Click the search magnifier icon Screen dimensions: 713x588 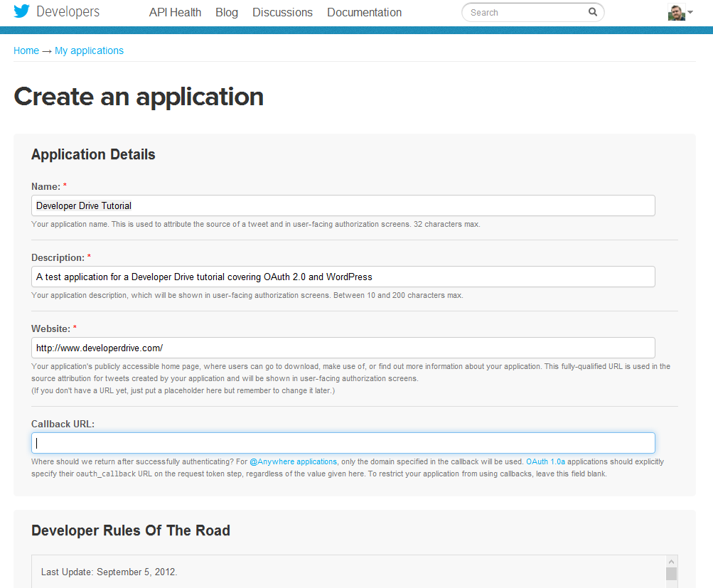click(x=592, y=12)
